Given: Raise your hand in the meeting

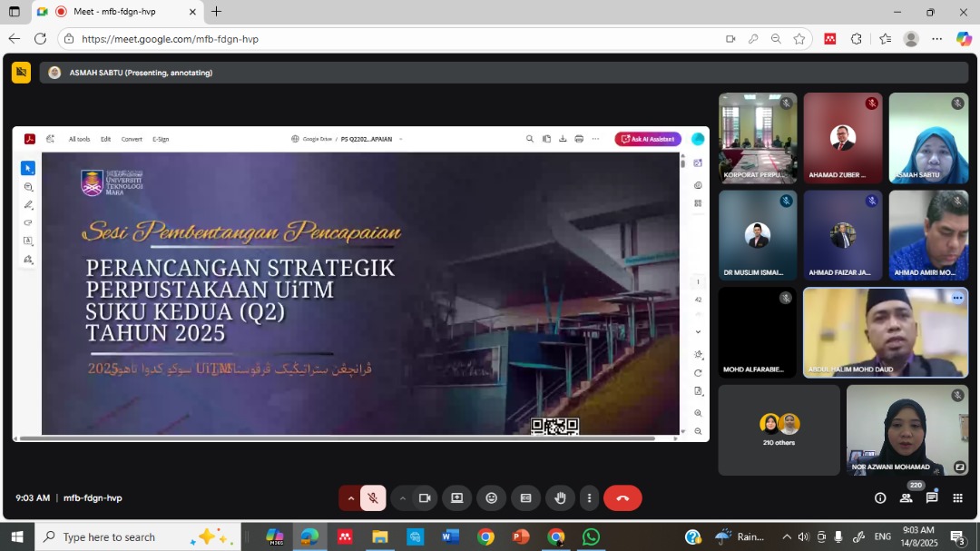Looking at the screenshot, I should tap(560, 498).
